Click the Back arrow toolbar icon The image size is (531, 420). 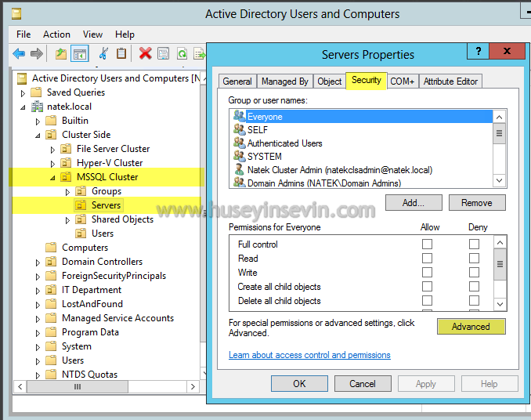(x=19, y=53)
